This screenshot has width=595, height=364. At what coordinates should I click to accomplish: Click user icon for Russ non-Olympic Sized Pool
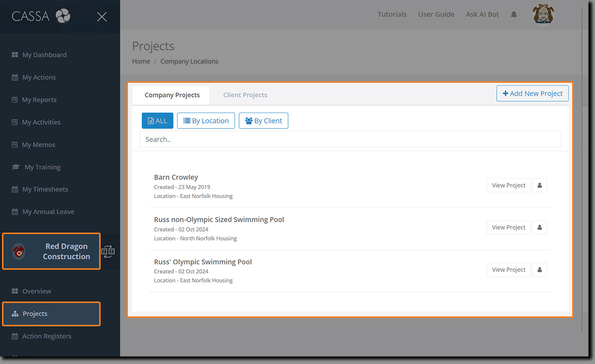coord(539,228)
